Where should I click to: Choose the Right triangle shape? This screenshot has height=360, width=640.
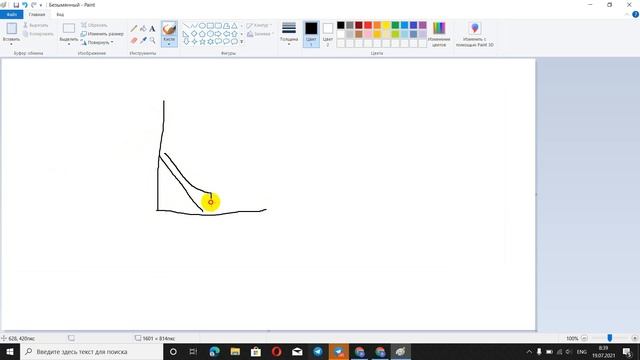186,33
